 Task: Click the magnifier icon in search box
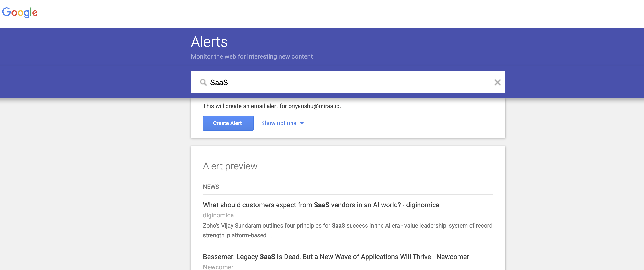click(203, 82)
